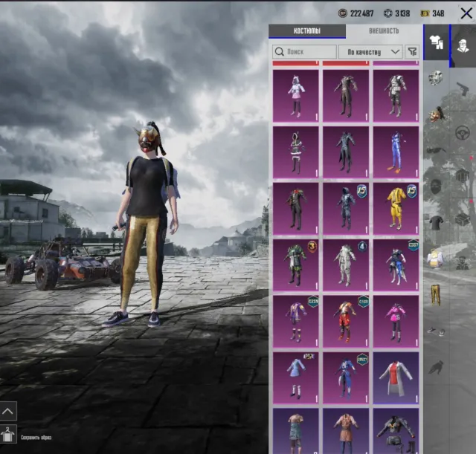Switch to the Костюмы tab
Screen dimensions: 476x454
coord(307,31)
